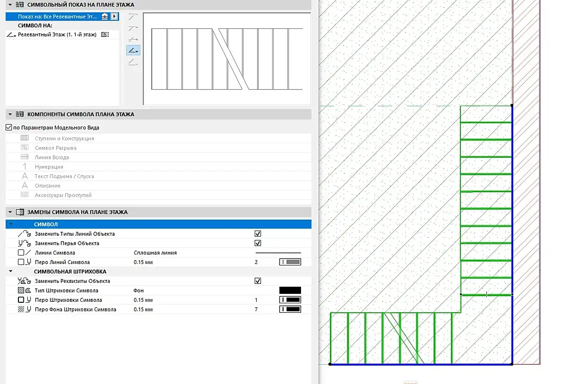
Task: Click the pen icon beside 'Перо Линий Символа'
Action: [x=24, y=262]
